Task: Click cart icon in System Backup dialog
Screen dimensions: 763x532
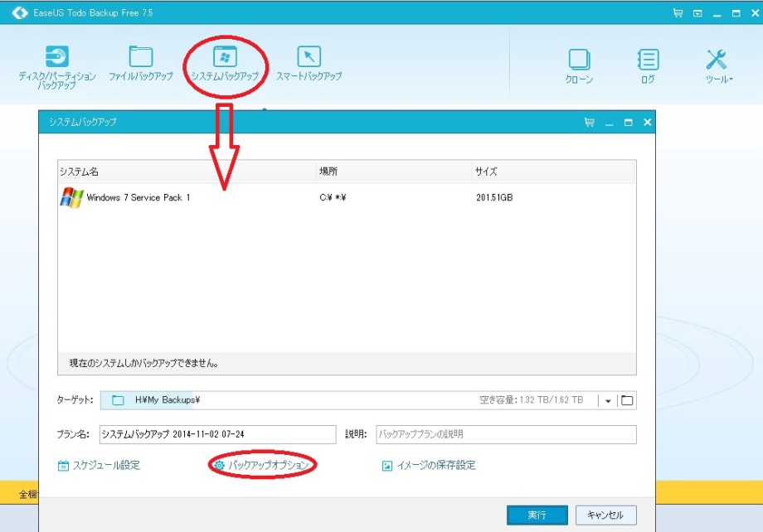Action: tap(589, 122)
